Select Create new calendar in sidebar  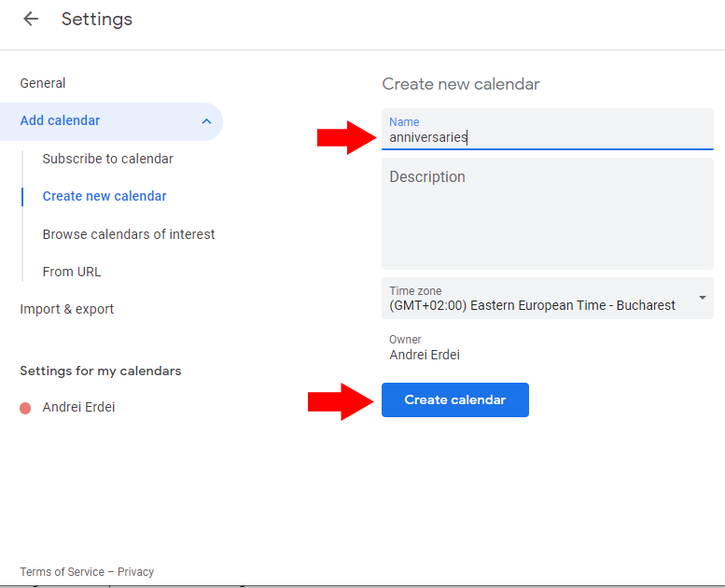coord(105,196)
